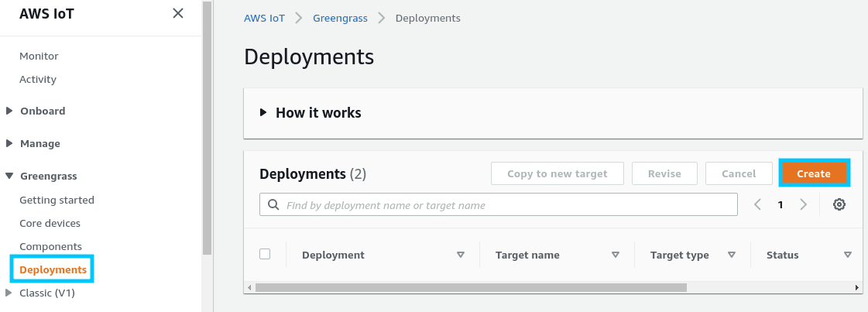Viewport: 868px width, 312px height.
Task: Collapse the Greengrass menu group
Action: click(9, 177)
